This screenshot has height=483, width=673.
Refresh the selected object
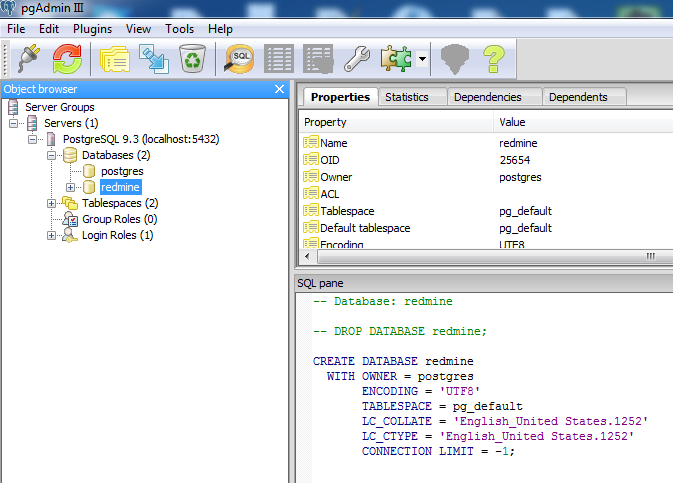click(x=67, y=59)
